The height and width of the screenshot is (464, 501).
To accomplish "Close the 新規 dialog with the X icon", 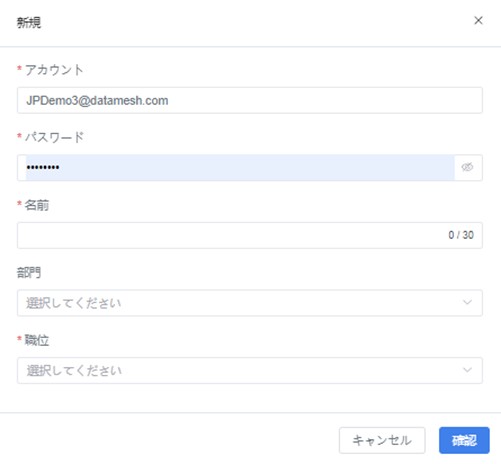I will click(478, 20).
